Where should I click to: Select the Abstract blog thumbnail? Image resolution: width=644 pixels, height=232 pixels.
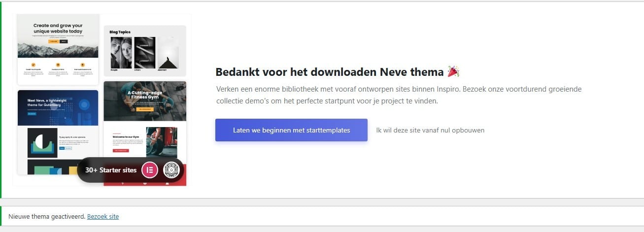[x=168, y=53]
